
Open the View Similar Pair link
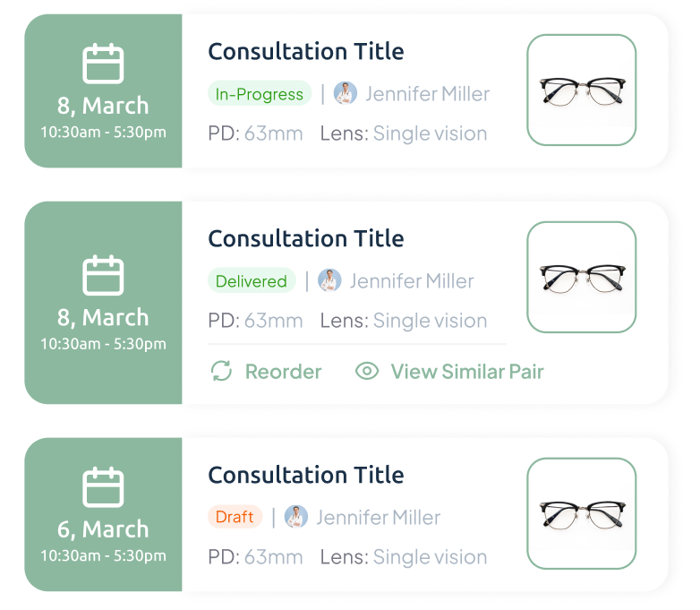(466, 371)
